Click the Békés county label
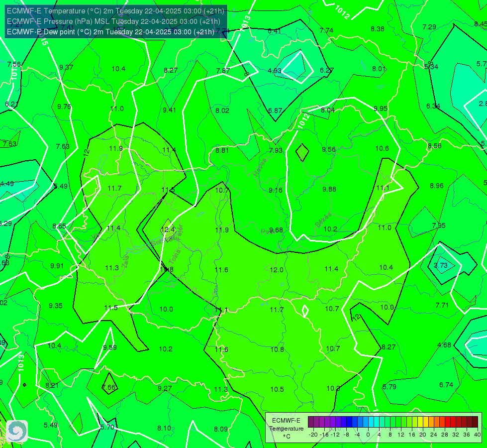This screenshot has height=448, width=487. click(x=323, y=220)
